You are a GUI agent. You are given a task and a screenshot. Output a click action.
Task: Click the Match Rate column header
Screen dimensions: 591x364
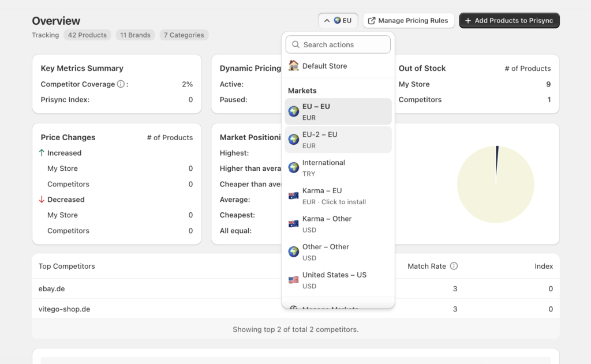(x=427, y=266)
